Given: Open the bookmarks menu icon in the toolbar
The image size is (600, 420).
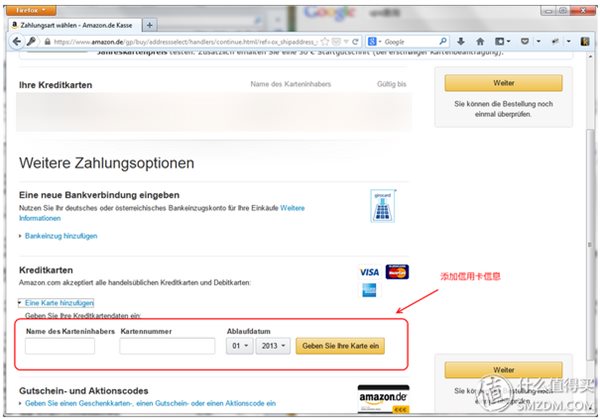Looking at the screenshot, I should pyautogui.click(x=503, y=41).
